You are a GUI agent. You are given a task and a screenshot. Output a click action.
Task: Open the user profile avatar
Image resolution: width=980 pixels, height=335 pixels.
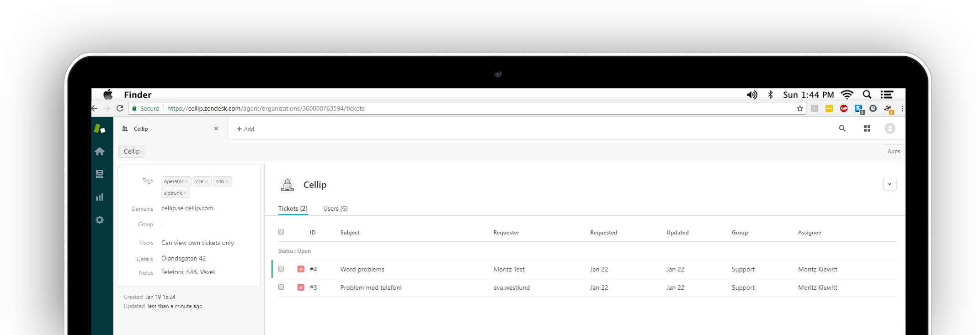pyautogui.click(x=889, y=129)
